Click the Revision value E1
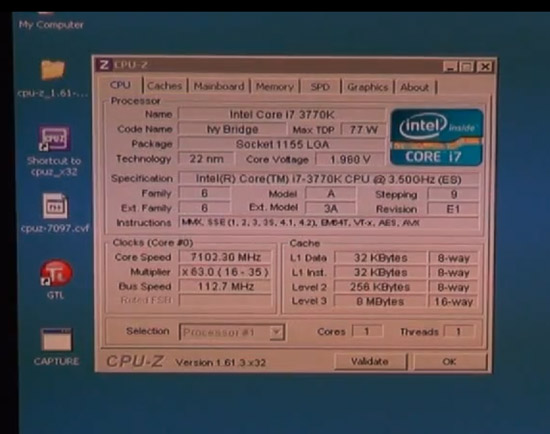The width and height of the screenshot is (550, 434). click(x=453, y=209)
